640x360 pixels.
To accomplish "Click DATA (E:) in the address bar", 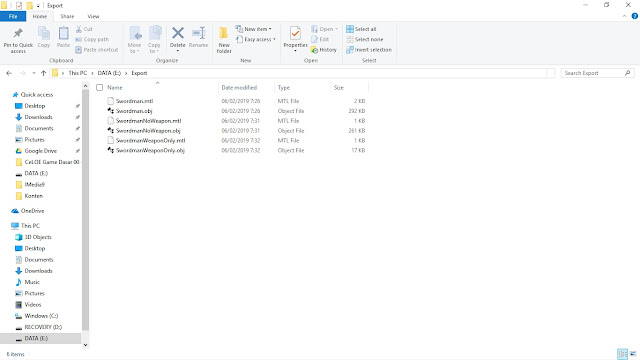I will pos(109,73).
